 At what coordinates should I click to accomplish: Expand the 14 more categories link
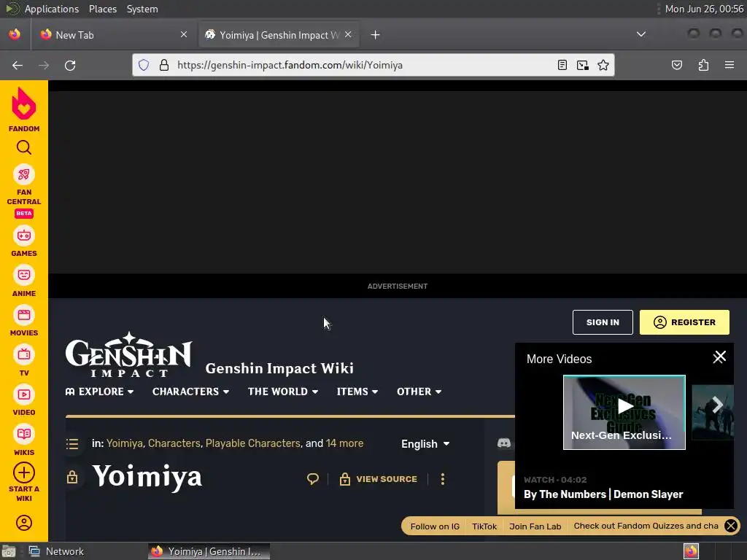[344, 443]
